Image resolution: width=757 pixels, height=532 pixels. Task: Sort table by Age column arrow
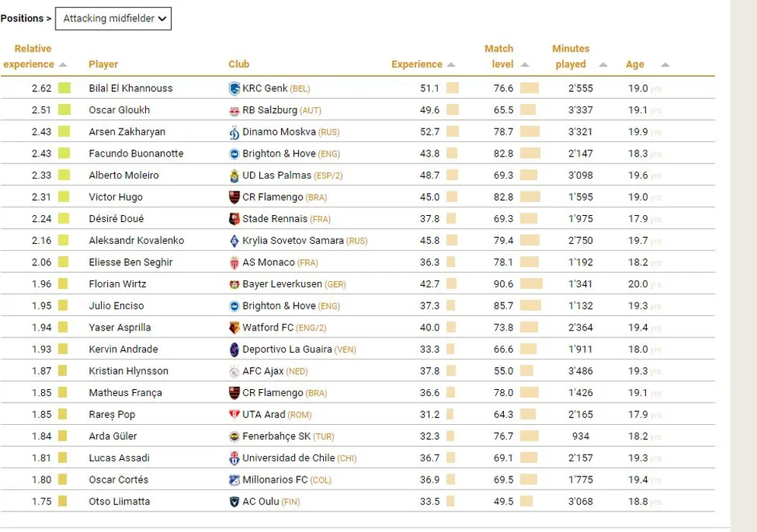pos(665,65)
